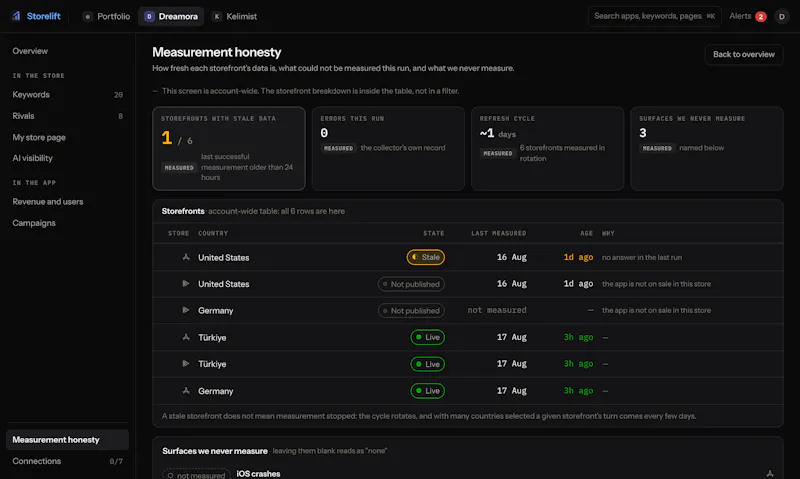Click App Store icon for live Germany row
The height and width of the screenshot is (479, 800).
186,391
